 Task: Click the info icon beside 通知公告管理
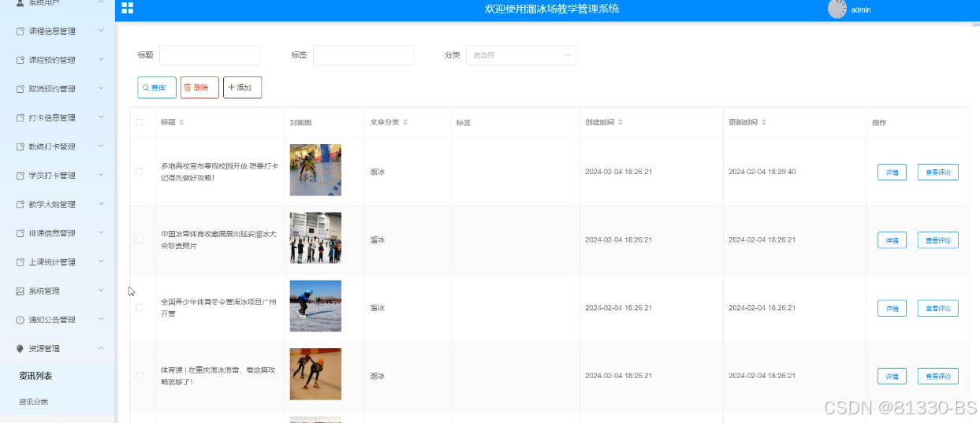[20, 320]
